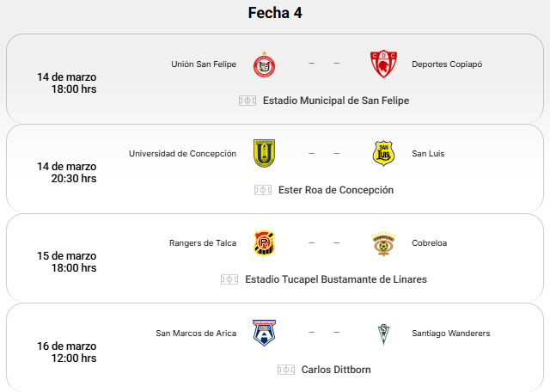Open the Santiago Wanderers team name link
The image size is (550, 392).
pos(450,334)
